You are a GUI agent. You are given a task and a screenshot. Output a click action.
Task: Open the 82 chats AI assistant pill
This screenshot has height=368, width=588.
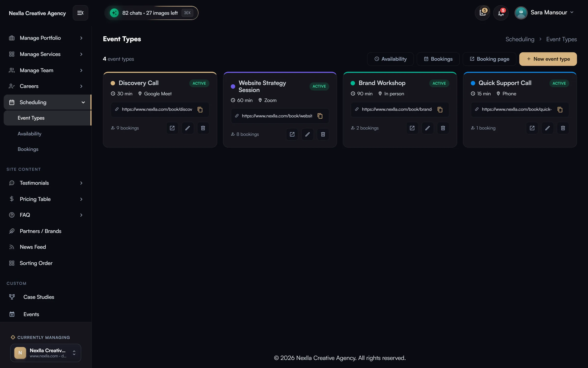pos(151,13)
